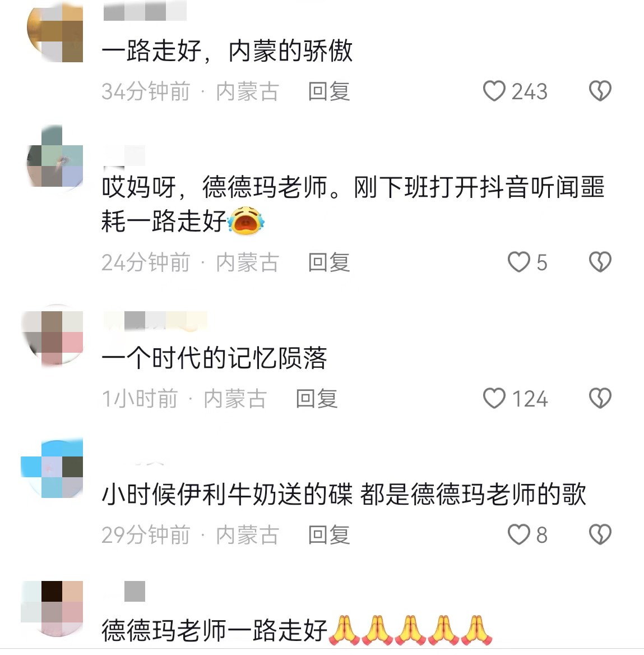Open avatar of '哎妈呀' commenter
The height and width of the screenshot is (655, 644).
click(55, 156)
